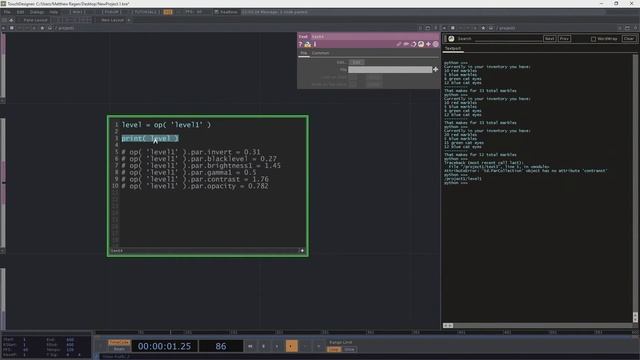
Task: Add a new layout with plus button
Action: tap(129, 20)
